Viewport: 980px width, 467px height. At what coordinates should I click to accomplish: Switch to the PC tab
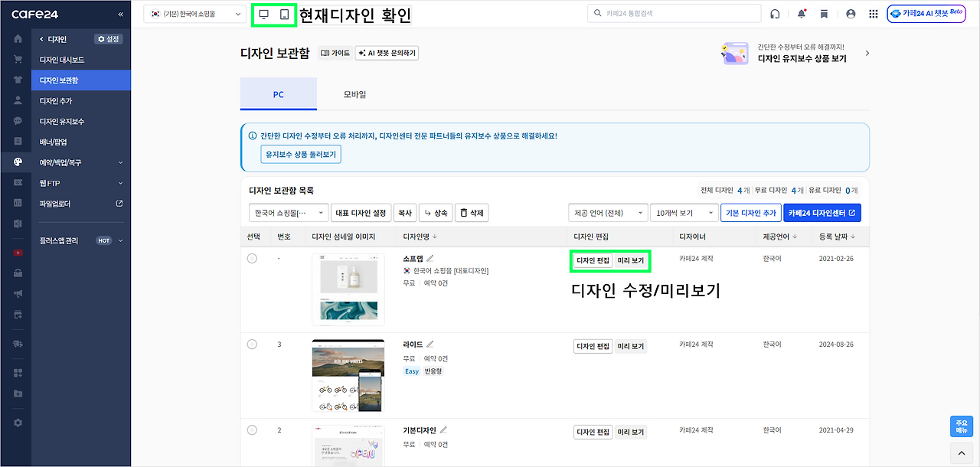(279, 94)
